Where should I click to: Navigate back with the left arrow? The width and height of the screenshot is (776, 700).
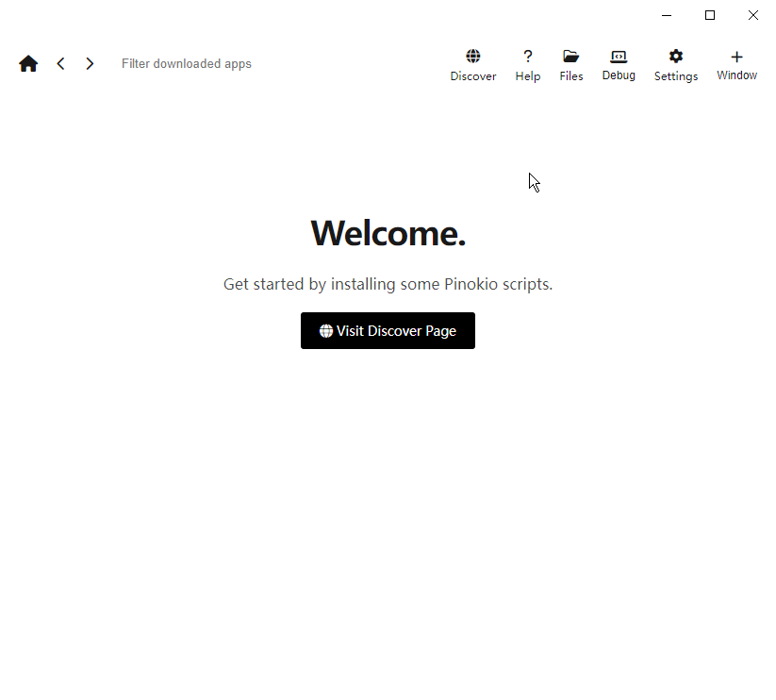coord(60,64)
